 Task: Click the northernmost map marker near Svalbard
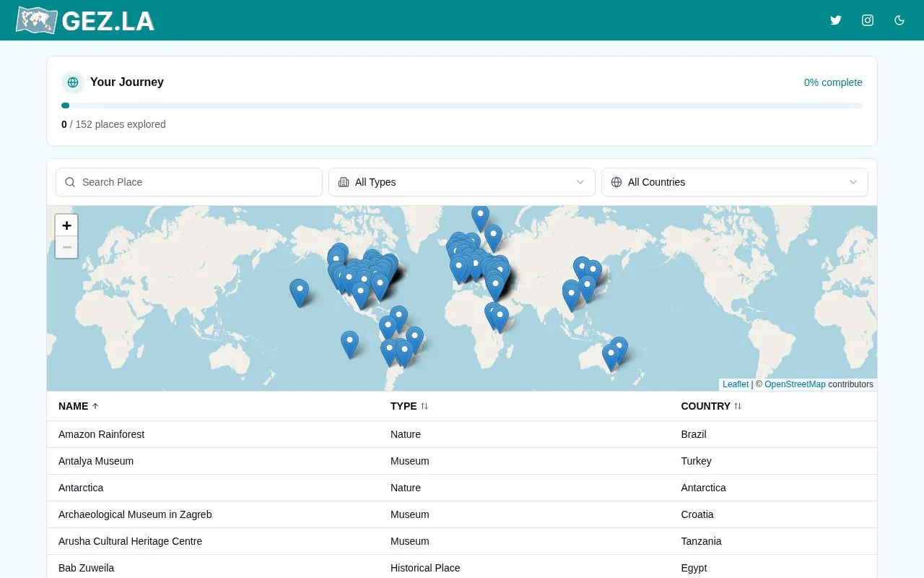pyautogui.click(x=480, y=217)
